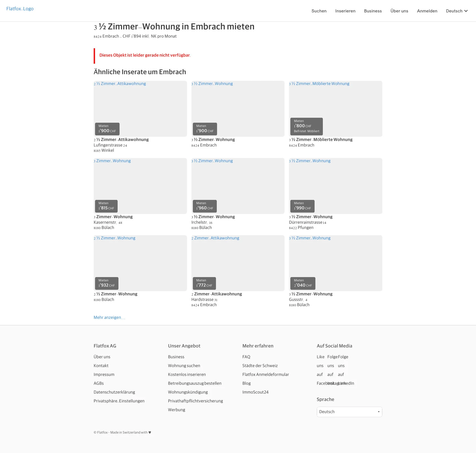Open the 2'040 CHF listing image
Screen dimensions: 476x453
335,263
